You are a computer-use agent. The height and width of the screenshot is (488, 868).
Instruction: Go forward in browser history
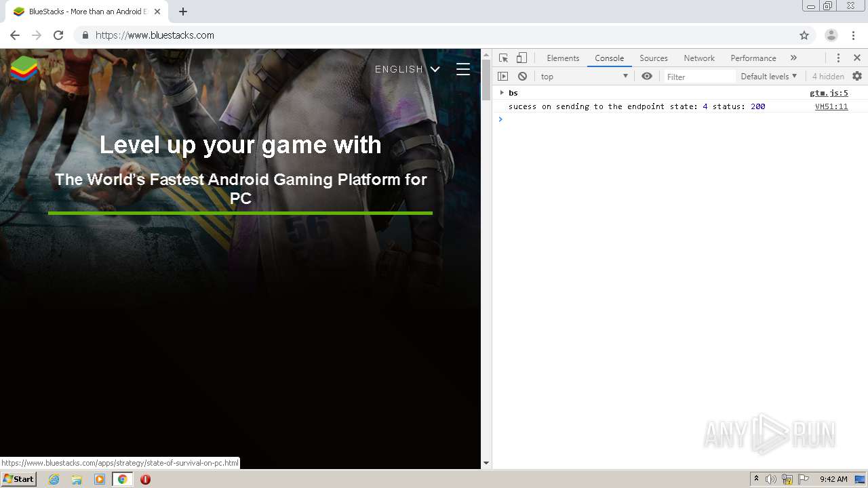37,35
